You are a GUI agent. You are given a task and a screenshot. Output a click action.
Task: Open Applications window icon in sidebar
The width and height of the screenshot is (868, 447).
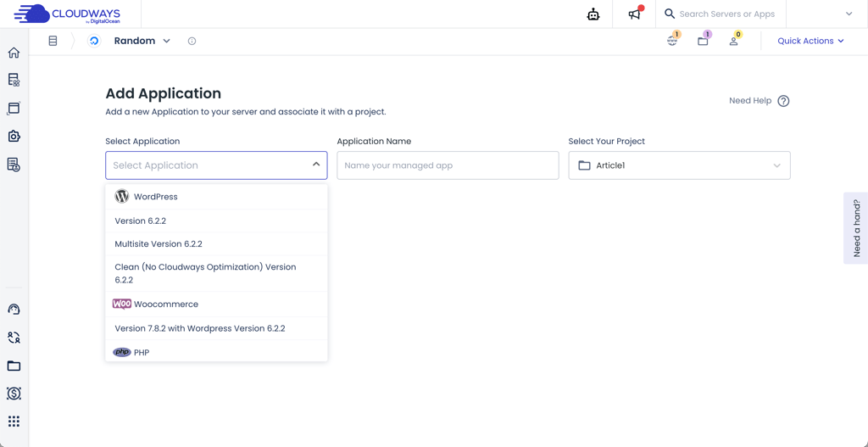pos(14,108)
